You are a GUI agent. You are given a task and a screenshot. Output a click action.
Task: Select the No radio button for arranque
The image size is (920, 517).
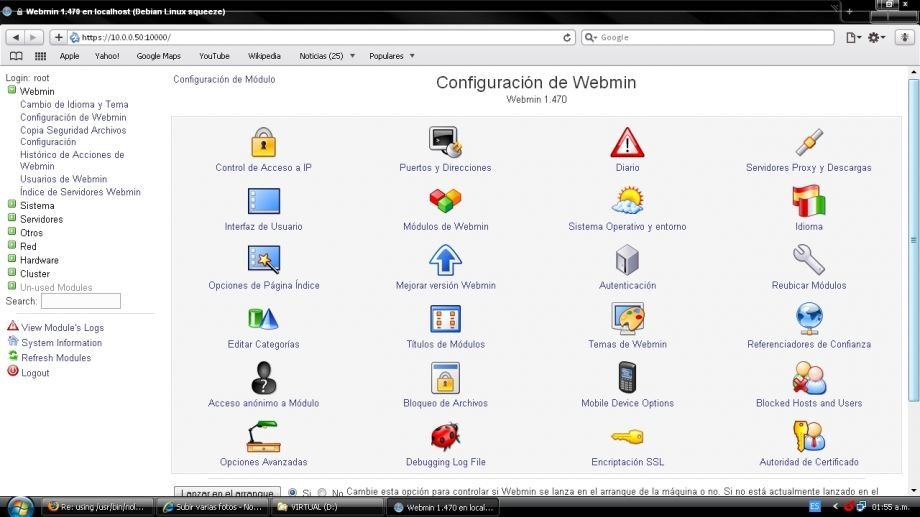tap(322, 493)
